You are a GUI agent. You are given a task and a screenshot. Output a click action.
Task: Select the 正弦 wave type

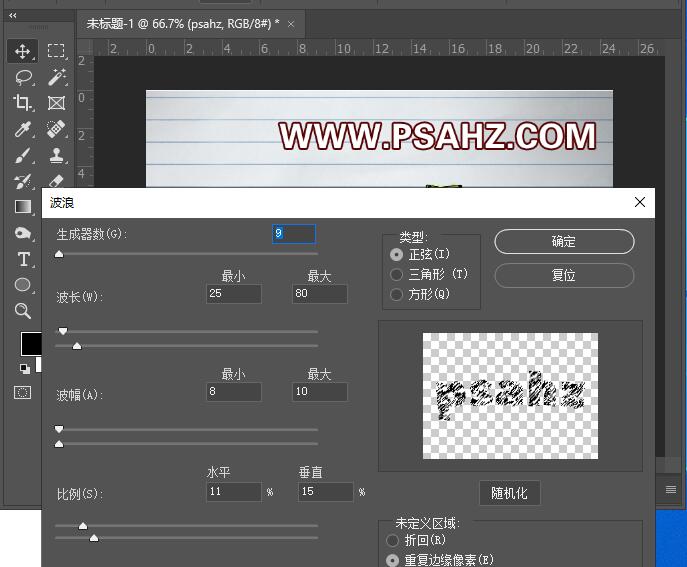tap(397, 255)
